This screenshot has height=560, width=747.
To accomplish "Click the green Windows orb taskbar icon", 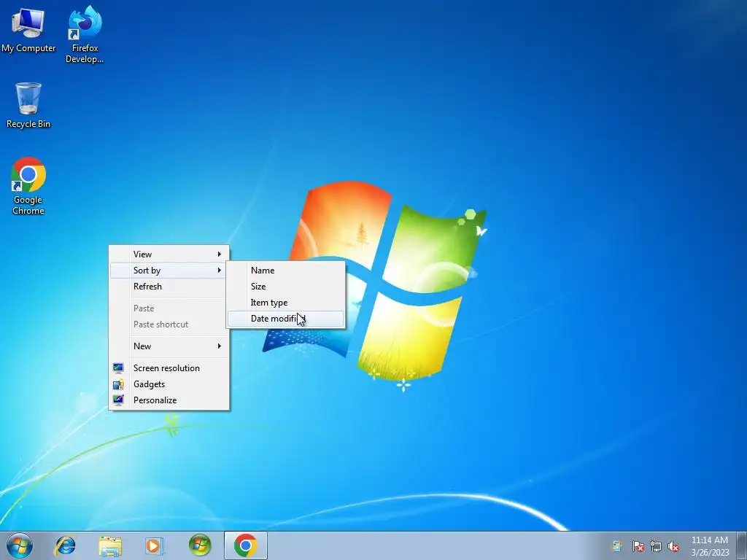I will pos(200,545).
